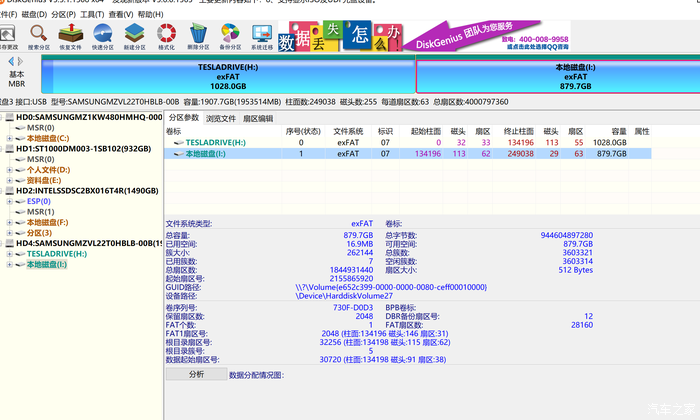Select the Format (格式化) toolbar icon
Image resolution: width=700 pixels, height=420 pixels.
[165, 38]
